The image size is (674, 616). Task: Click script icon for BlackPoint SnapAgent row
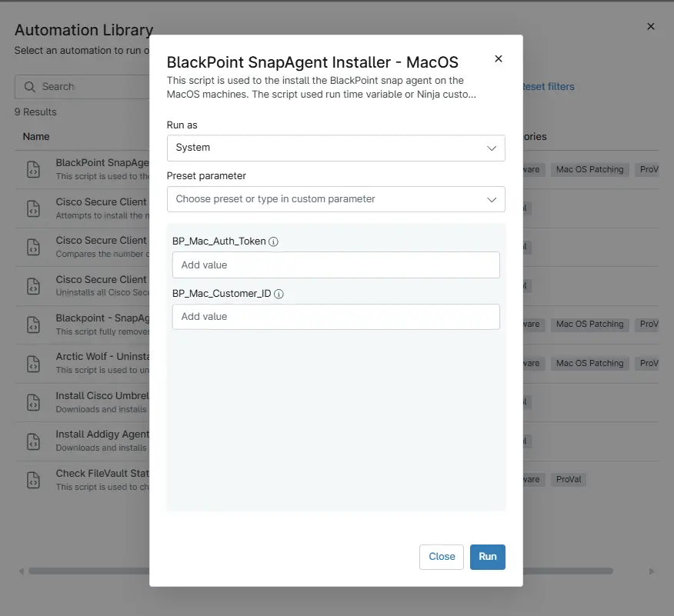[x=33, y=169]
